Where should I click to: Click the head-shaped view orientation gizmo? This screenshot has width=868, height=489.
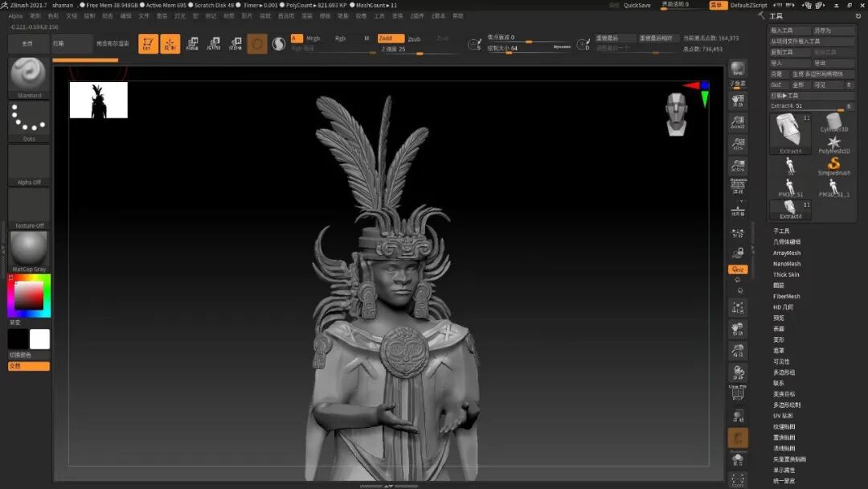point(677,113)
